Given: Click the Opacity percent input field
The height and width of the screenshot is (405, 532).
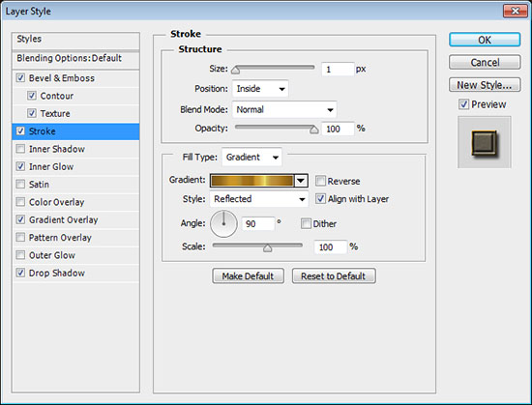Looking at the screenshot, I should [338, 129].
